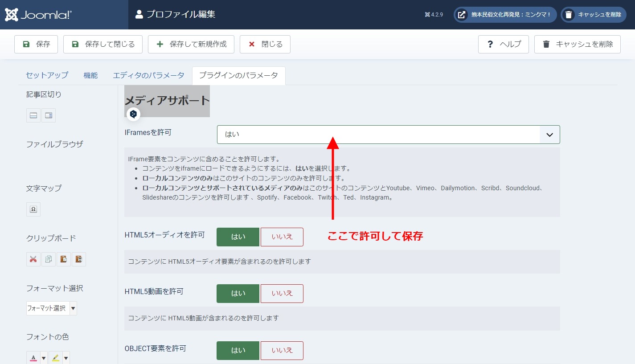Click the yellow highlight color swatch
This screenshot has width=635, height=364.
55,358
